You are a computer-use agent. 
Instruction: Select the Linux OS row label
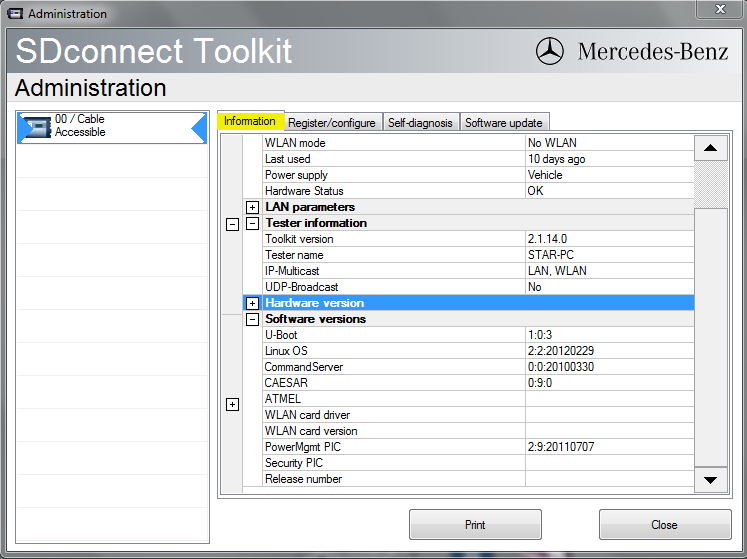(286, 351)
